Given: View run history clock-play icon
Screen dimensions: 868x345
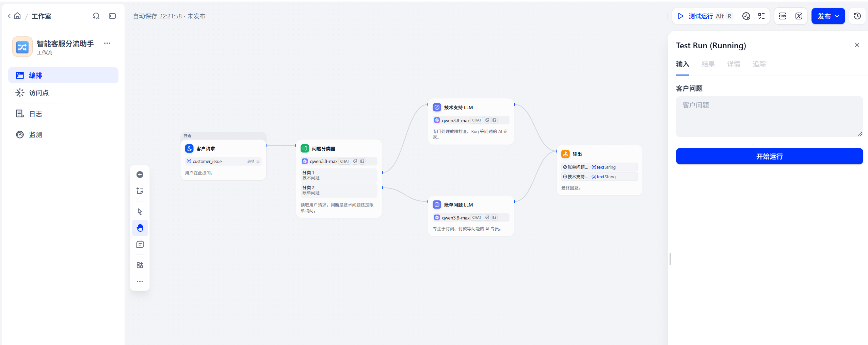Looking at the screenshot, I should 746,16.
